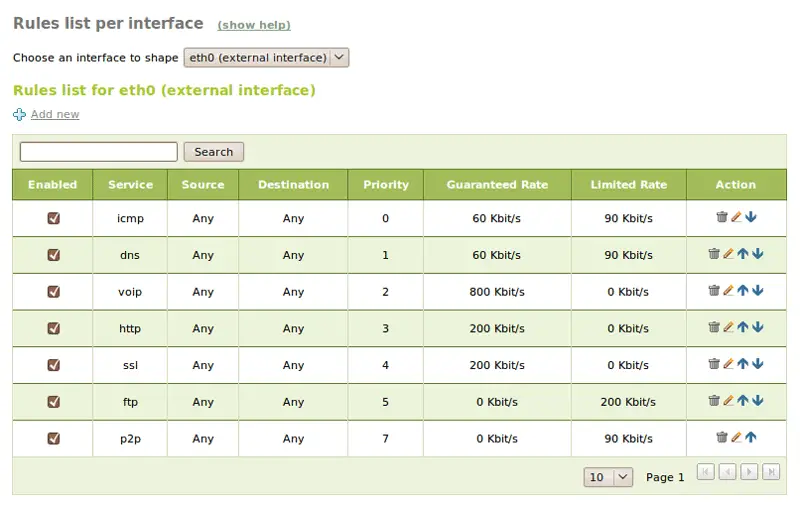Delete the icmp rule with trash icon
Image resolution: width=800 pixels, height=505 pixels.
point(721,217)
